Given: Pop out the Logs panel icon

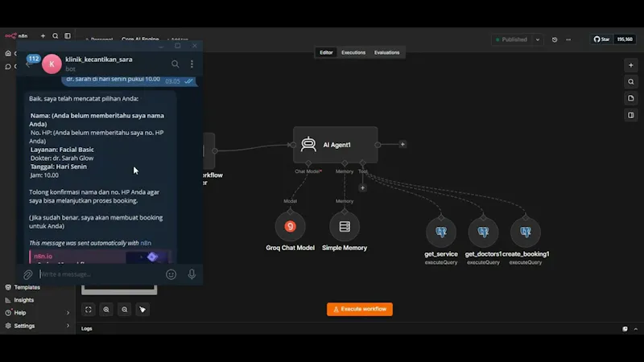Looking at the screenshot, I should (x=625, y=329).
